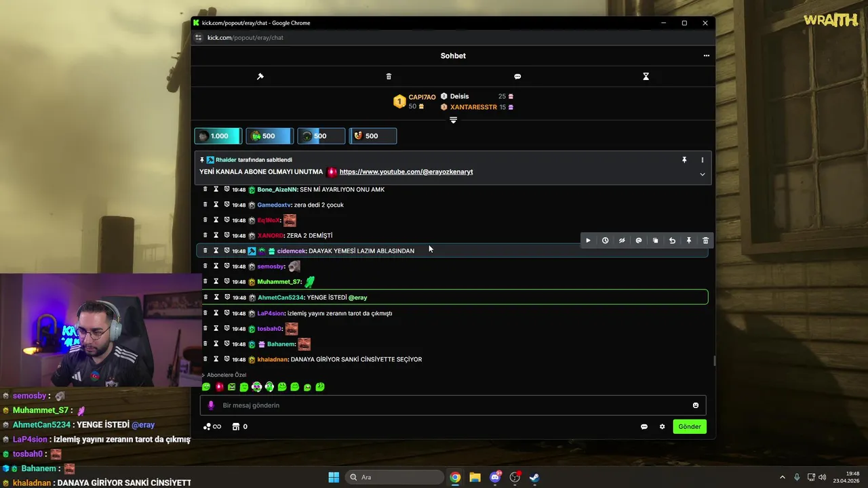Image resolution: width=868 pixels, height=488 pixels.
Task: Unpin the pinned message with the pin icon
Action: click(684, 160)
